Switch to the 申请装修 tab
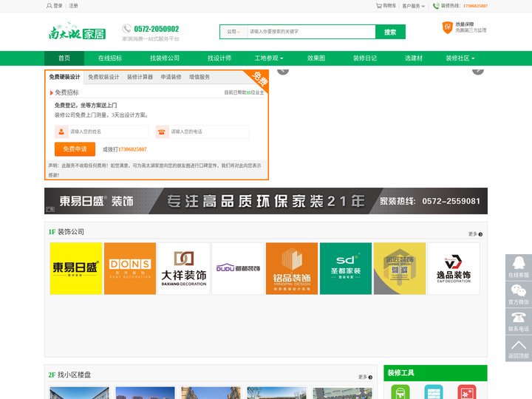The width and height of the screenshot is (532, 399). tap(171, 77)
